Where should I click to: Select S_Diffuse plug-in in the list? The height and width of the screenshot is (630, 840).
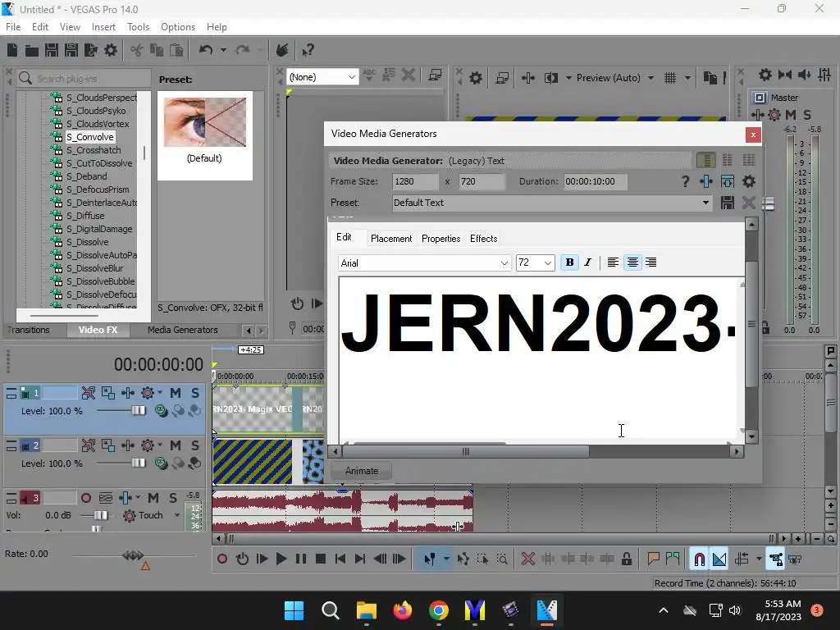click(85, 216)
